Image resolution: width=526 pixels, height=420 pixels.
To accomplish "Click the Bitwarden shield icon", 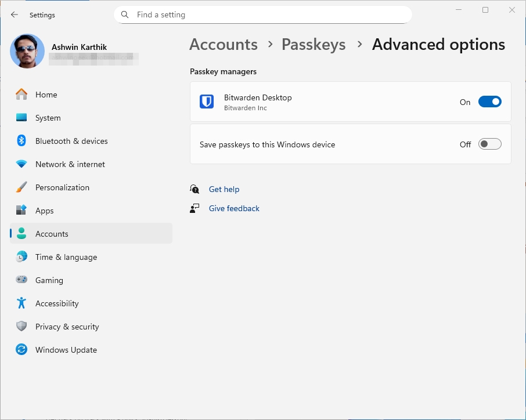I will (207, 100).
